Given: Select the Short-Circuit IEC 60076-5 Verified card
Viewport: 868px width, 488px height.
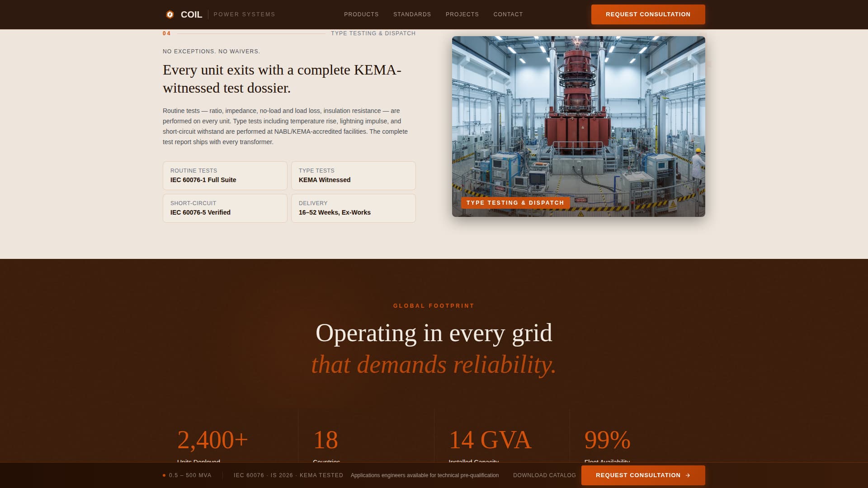Looking at the screenshot, I should click(225, 208).
